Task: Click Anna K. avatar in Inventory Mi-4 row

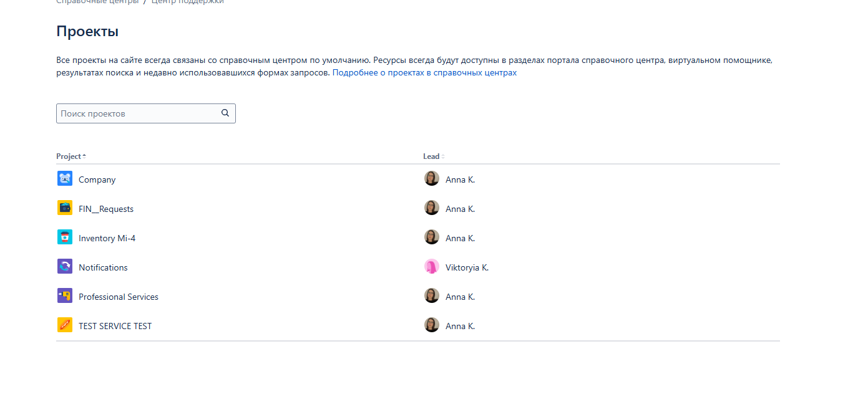Action: 432,237
